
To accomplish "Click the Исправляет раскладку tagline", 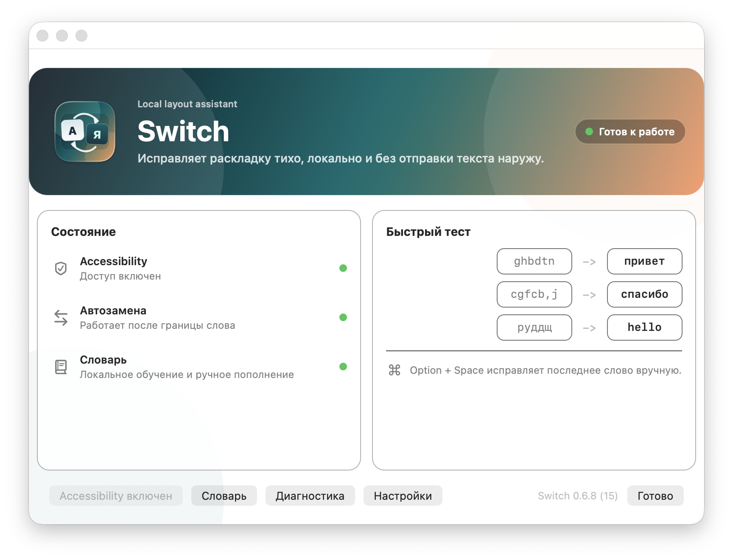I will click(x=341, y=159).
